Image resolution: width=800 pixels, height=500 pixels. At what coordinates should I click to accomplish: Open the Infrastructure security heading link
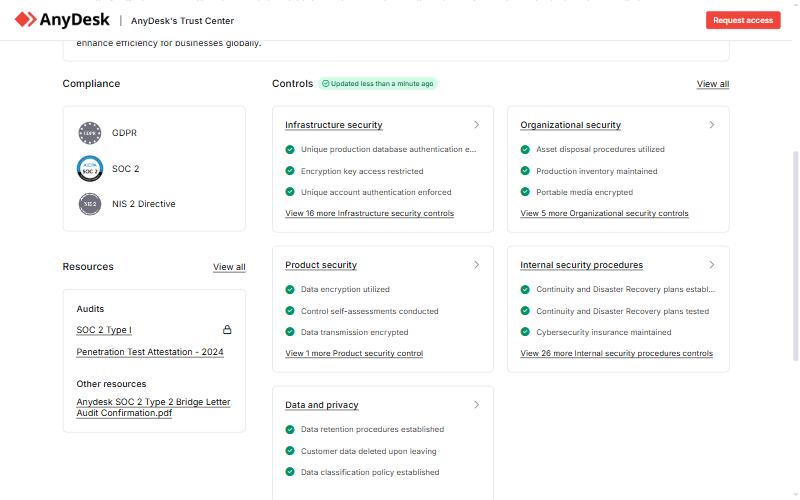334,125
